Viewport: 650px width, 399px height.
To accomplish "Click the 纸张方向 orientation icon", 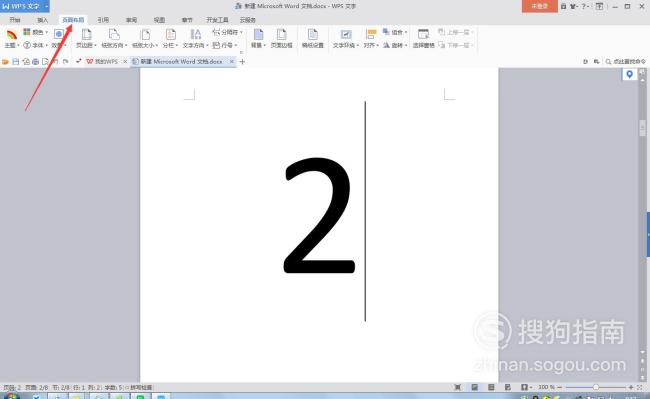I will 114,34.
